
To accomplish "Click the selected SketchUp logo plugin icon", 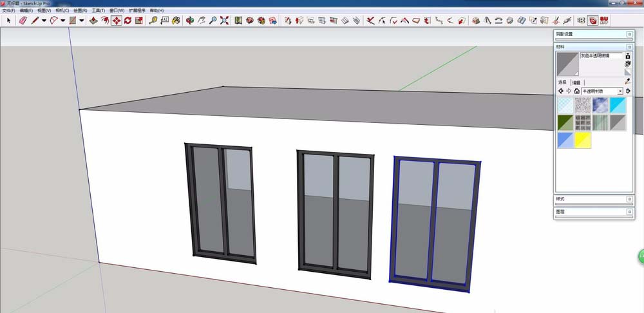I will [592, 20].
